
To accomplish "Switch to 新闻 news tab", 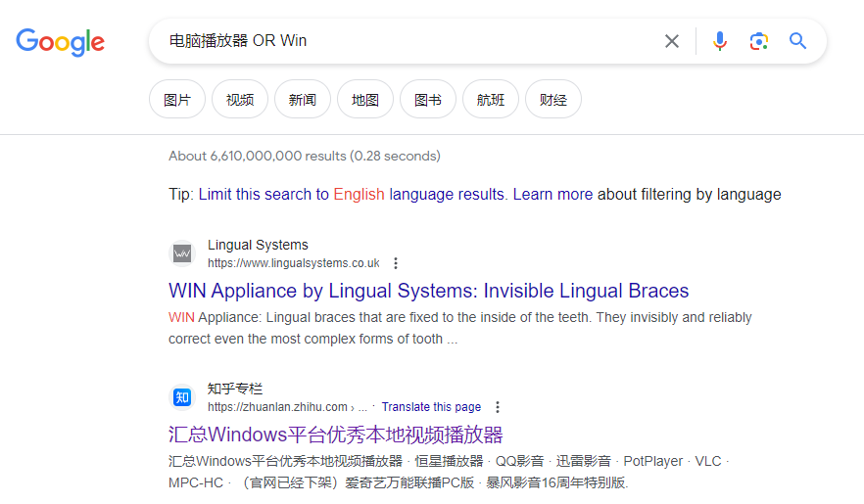I will click(x=303, y=99).
